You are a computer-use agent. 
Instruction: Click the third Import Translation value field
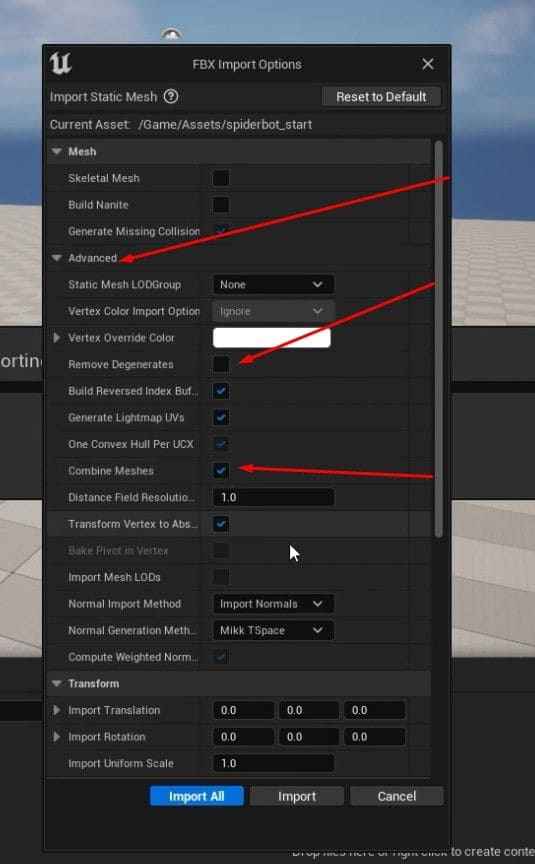[374, 710]
